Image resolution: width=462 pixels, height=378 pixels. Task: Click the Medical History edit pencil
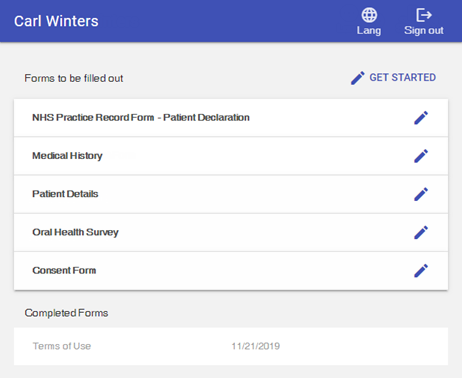tap(421, 156)
